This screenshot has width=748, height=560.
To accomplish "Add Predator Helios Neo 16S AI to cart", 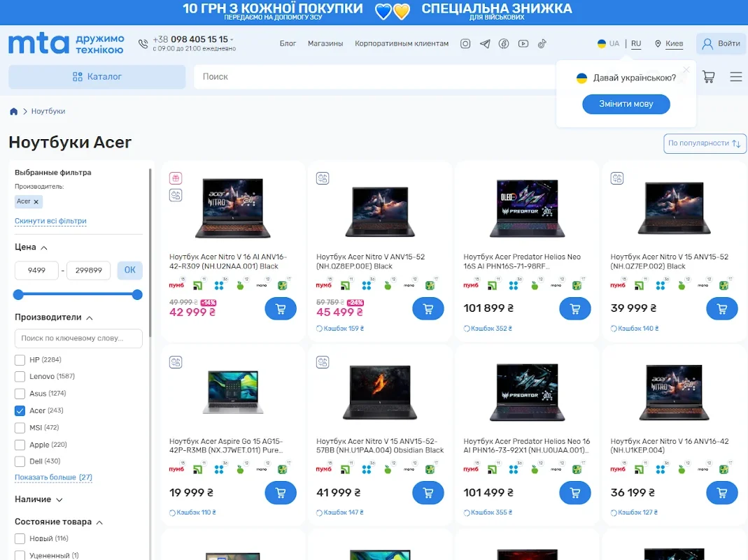I will pyautogui.click(x=575, y=309).
